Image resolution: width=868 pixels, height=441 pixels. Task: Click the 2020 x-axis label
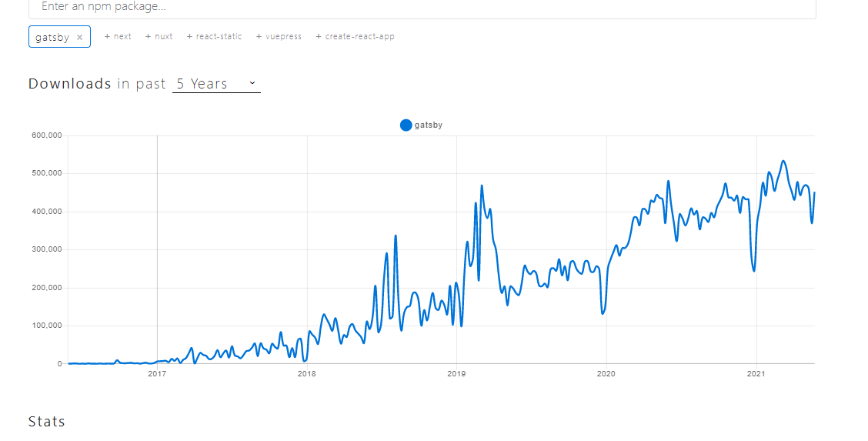606,374
